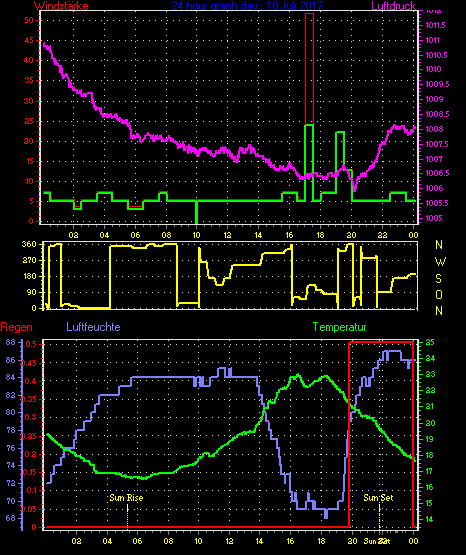This screenshot has height=555, width=466.
Task: Click the red rain accumulation rectangle outline
Action: 381,434
